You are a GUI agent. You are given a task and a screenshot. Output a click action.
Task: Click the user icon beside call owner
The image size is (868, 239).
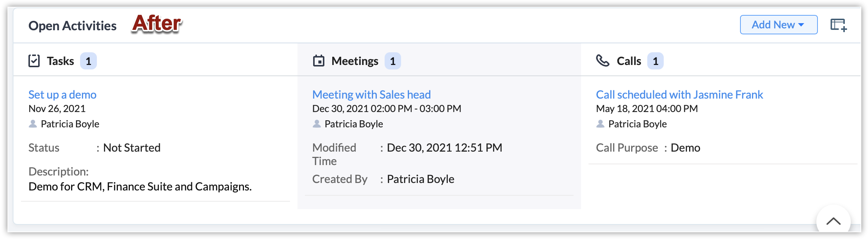600,124
